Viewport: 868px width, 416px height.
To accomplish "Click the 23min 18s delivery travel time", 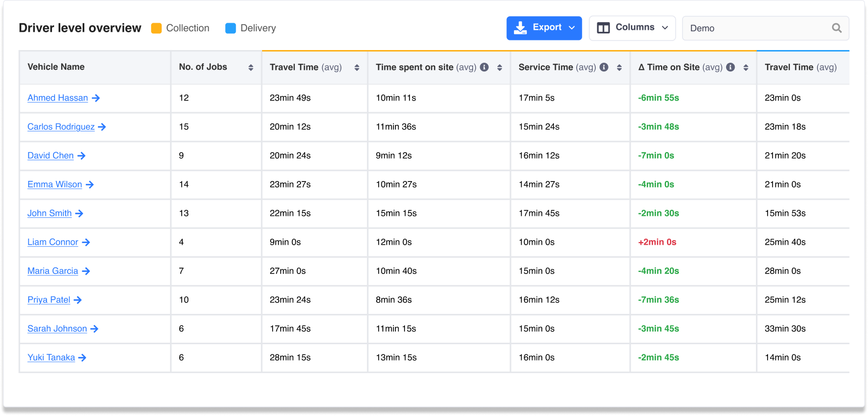I will tap(785, 127).
